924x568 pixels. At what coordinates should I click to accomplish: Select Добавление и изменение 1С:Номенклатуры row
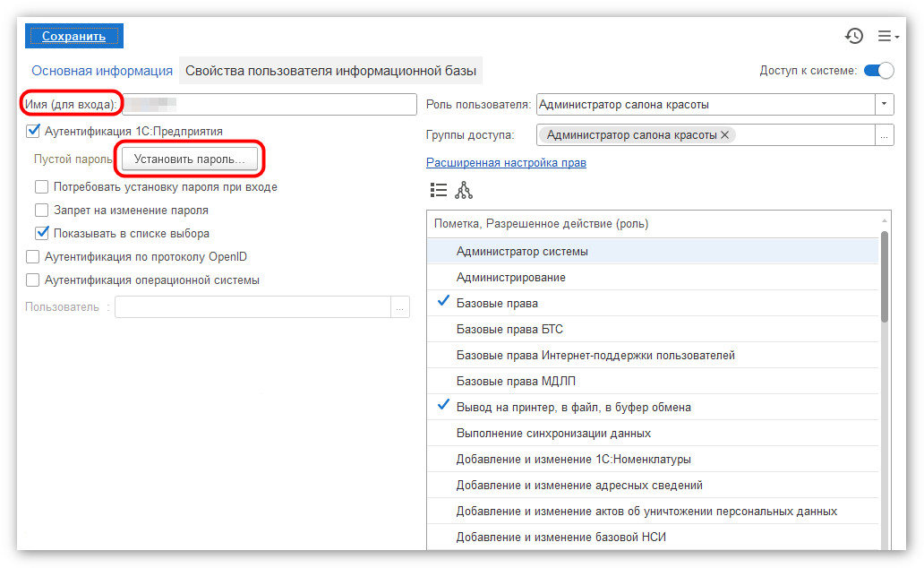[x=653, y=459]
